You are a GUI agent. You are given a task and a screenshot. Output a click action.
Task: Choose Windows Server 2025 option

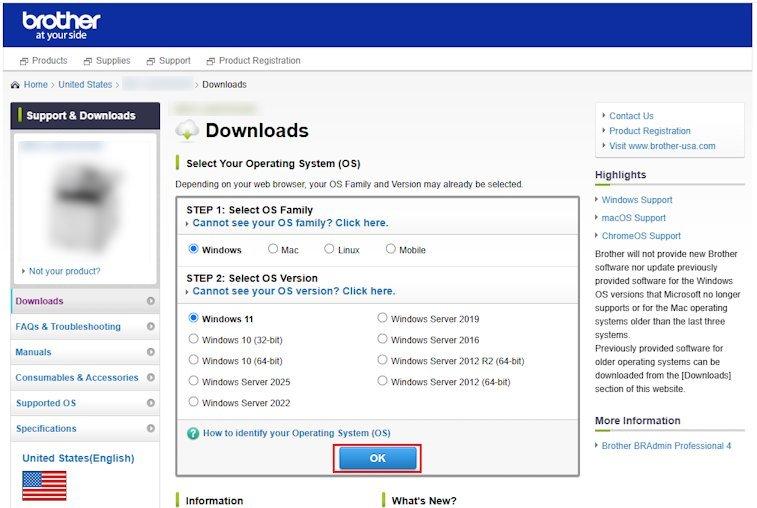pos(193,381)
